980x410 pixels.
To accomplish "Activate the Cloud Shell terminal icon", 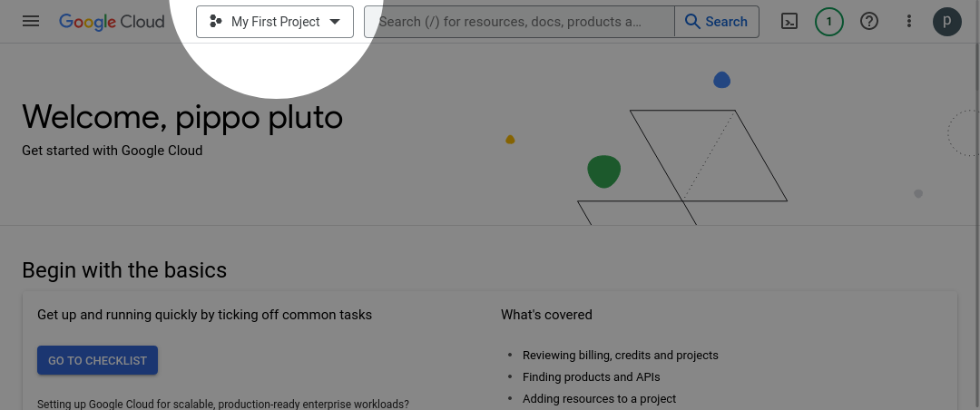I will point(789,22).
